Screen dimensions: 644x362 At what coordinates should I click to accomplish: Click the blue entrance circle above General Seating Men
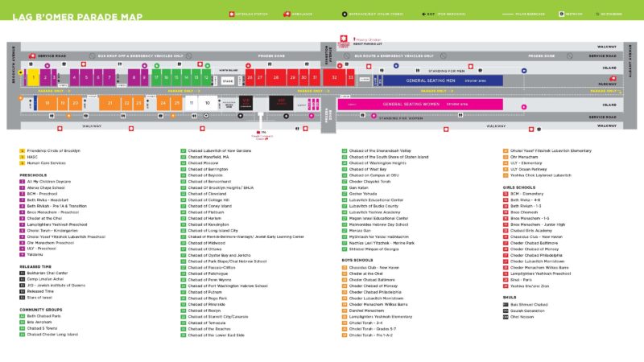point(396,66)
